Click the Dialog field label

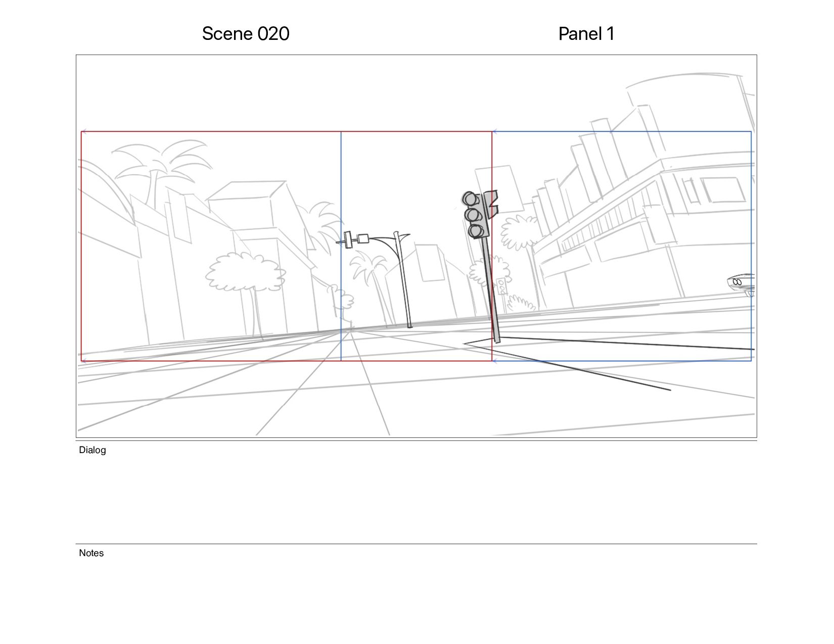tap(92, 450)
